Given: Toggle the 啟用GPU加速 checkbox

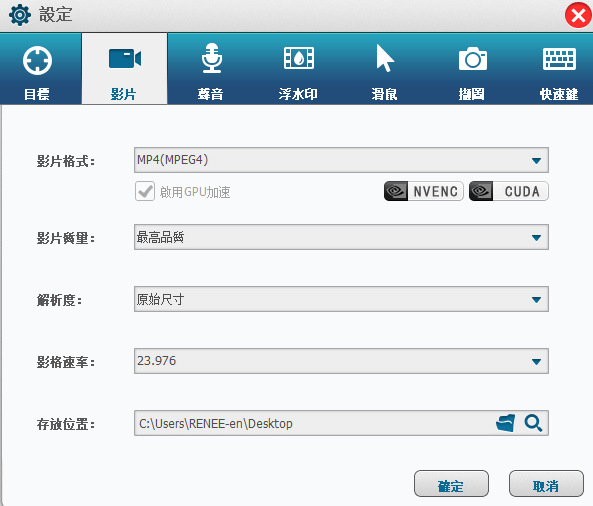Looking at the screenshot, I should tap(145, 191).
